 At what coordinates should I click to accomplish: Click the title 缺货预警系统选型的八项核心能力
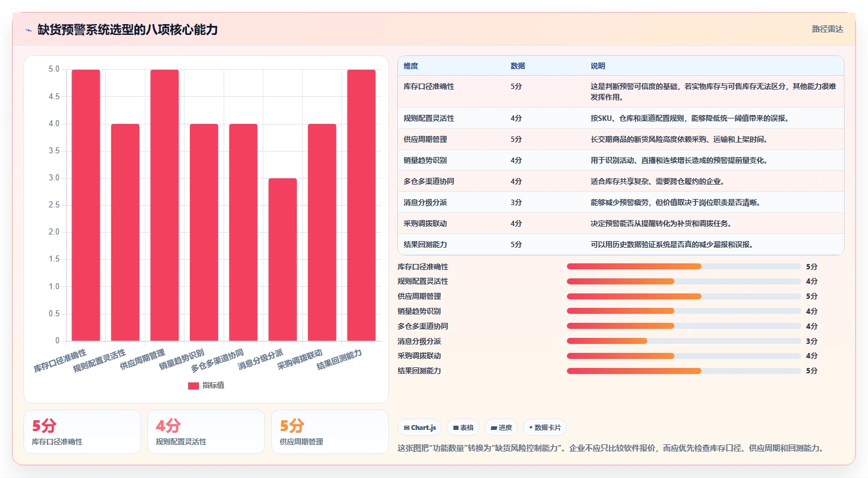(127, 29)
